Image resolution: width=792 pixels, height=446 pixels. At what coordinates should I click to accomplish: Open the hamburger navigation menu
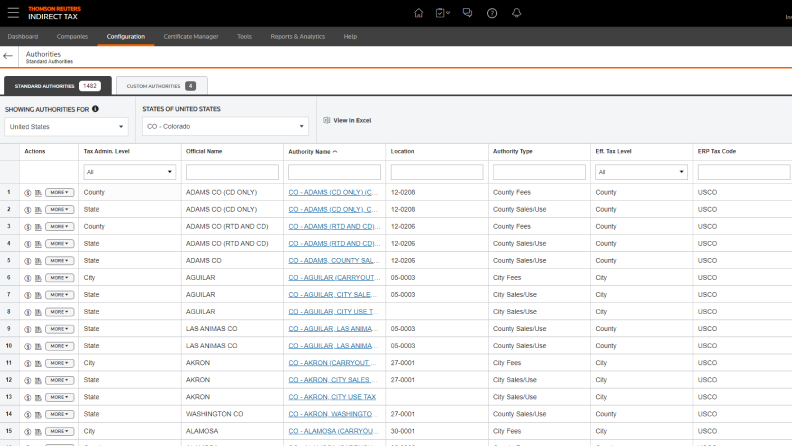coord(12,12)
